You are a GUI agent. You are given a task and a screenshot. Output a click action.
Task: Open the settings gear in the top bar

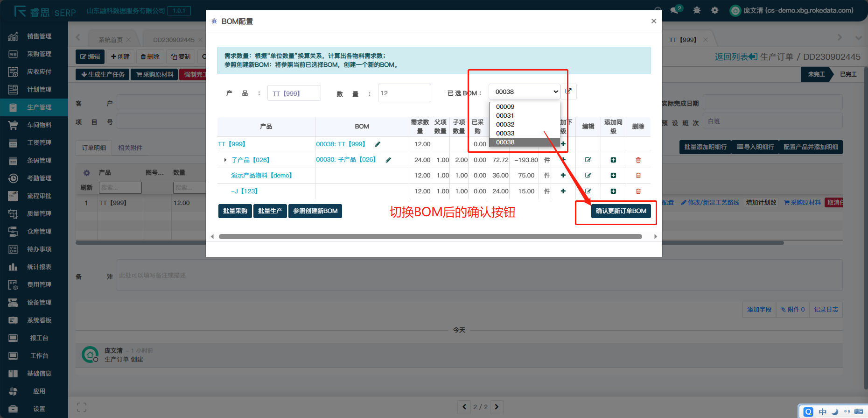pos(714,10)
